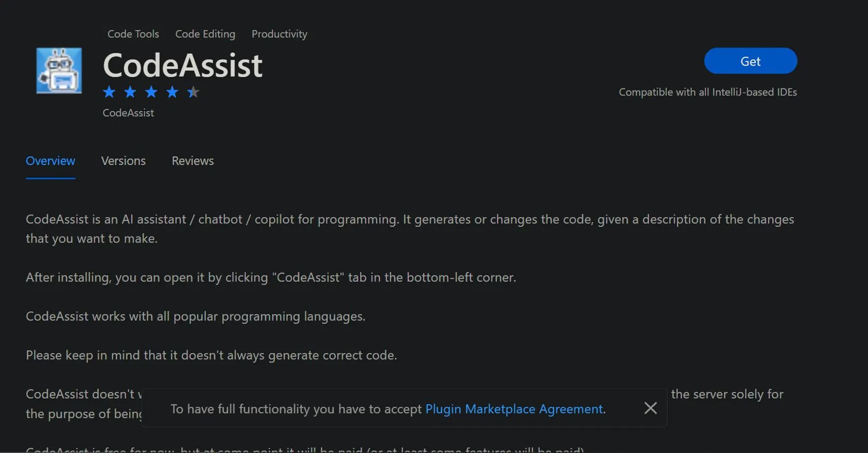This screenshot has height=453, width=868.
Task: Click the first rating star
Action: click(109, 92)
